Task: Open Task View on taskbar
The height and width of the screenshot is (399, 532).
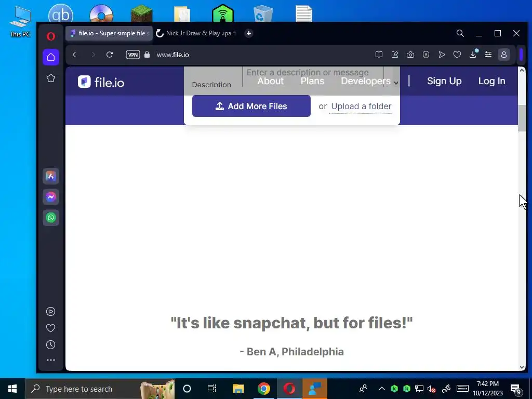Action: (x=212, y=389)
